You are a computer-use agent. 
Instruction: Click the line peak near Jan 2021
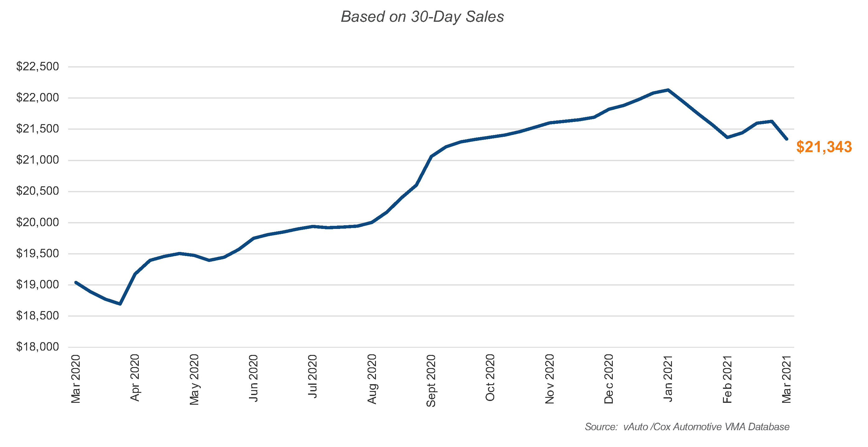(668, 90)
